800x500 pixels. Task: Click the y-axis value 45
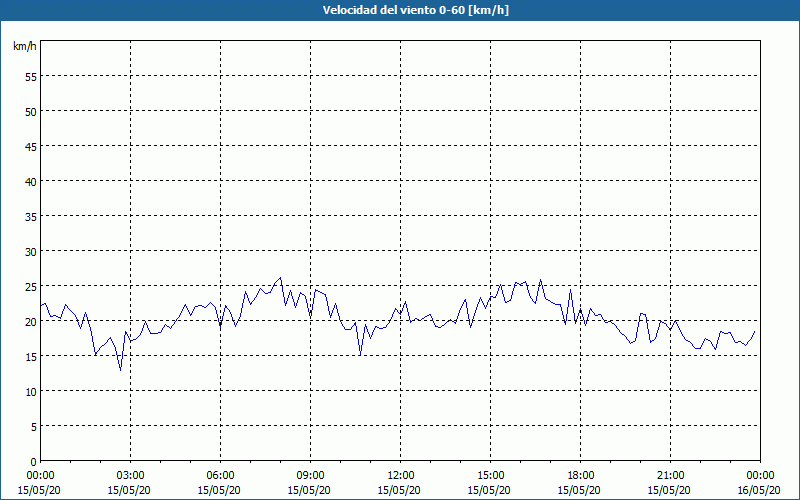coord(31,147)
